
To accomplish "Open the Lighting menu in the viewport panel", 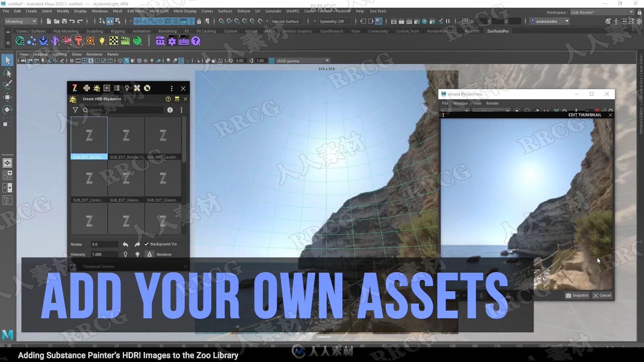I will click(x=59, y=54).
